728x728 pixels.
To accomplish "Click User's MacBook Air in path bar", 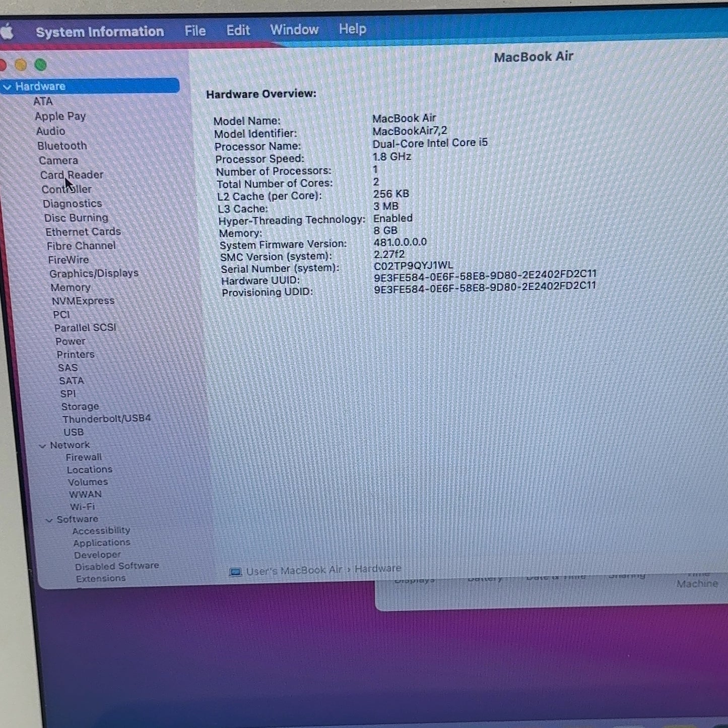I will pyautogui.click(x=294, y=571).
